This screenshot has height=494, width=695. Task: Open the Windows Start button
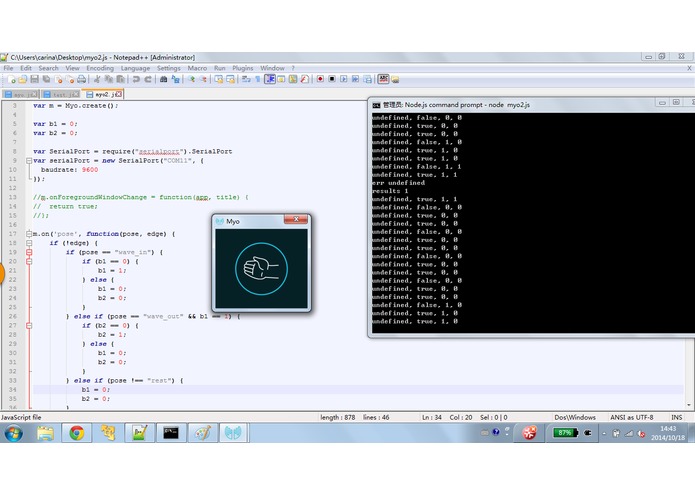pyautogui.click(x=13, y=433)
